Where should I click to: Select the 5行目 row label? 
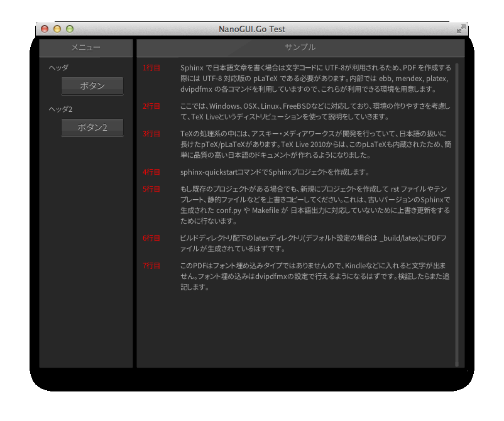151,189
